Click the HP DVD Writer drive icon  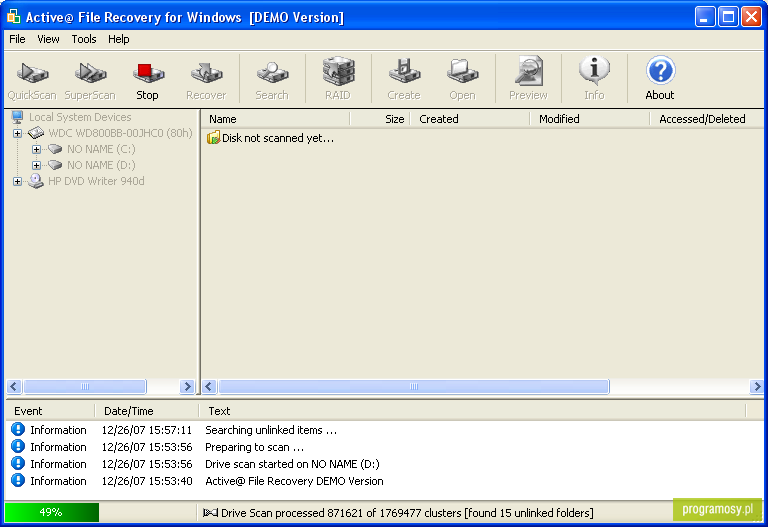(x=36, y=181)
